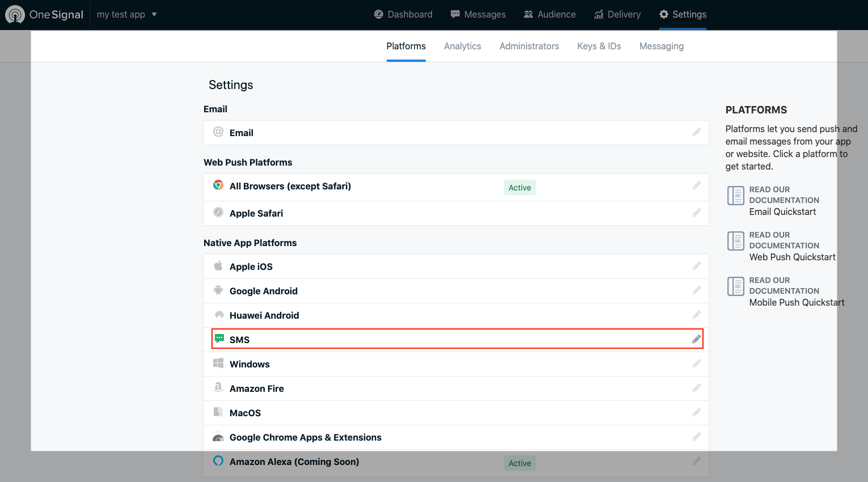Viewport: 868px width, 482px height.
Task: Open the Email Quickstart documentation link
Action: click(x=782, y=212)
